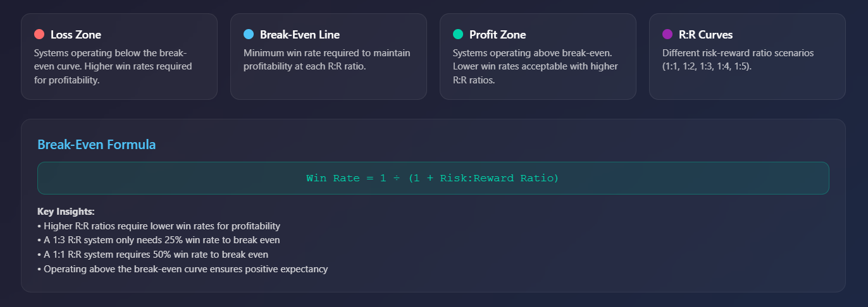Click the Win Rate formula box
The height and width of the screenshot is (307, 868).
(x=433, y=178)
